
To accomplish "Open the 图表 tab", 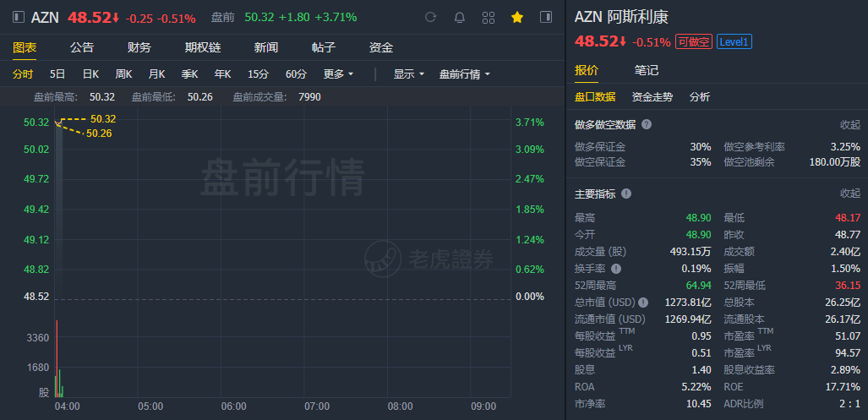I will 25,47.
